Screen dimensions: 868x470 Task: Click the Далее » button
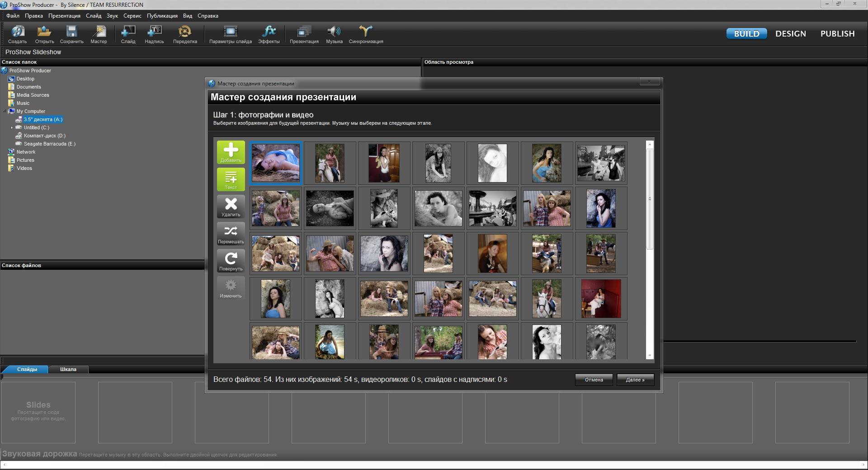(x=635, y=380)
